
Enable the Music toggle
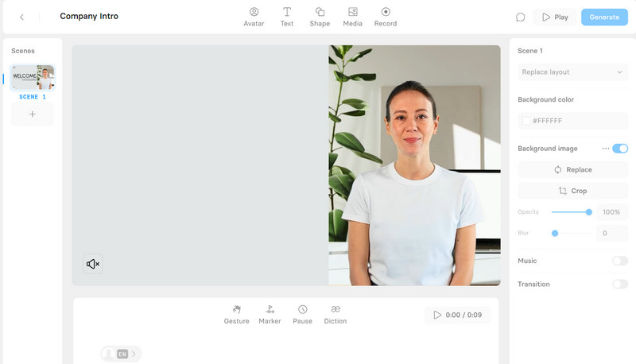tap(620, 261)
